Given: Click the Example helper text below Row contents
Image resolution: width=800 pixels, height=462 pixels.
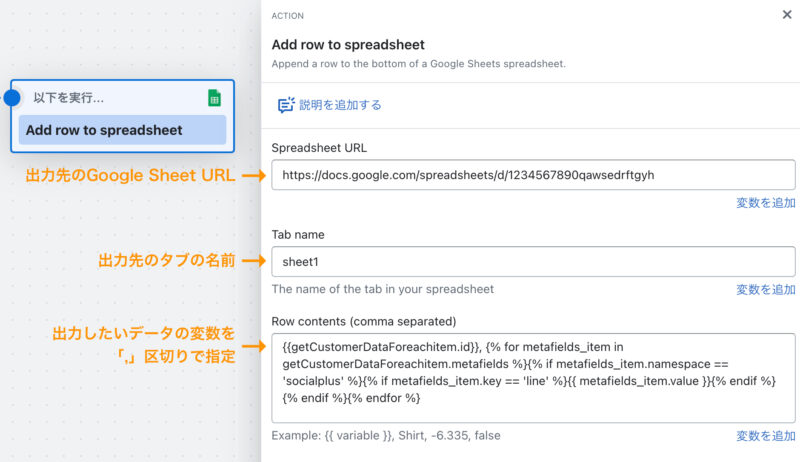Looking at the screenshot, I should (x=386, y=435).
